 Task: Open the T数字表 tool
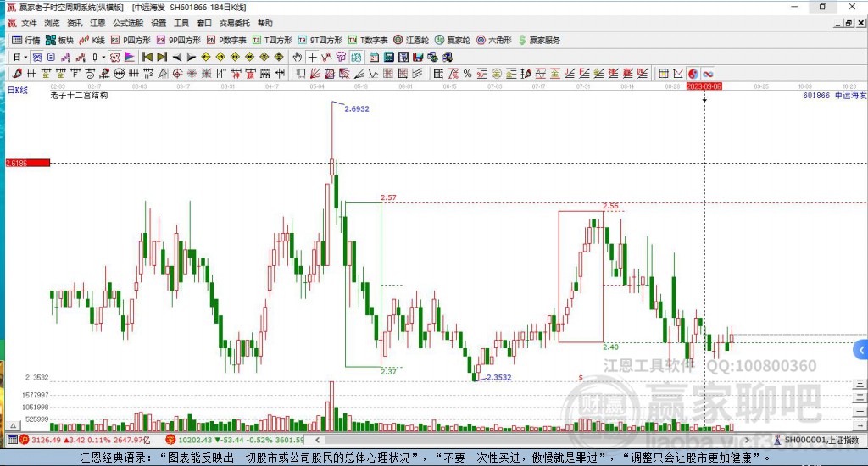[368, 40]
